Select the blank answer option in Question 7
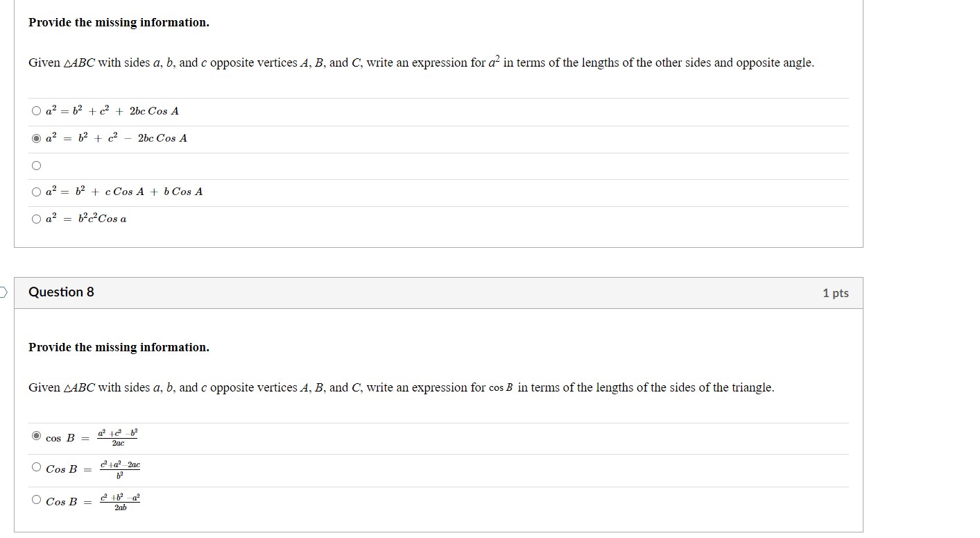980x538 pixels. (35, 164)
